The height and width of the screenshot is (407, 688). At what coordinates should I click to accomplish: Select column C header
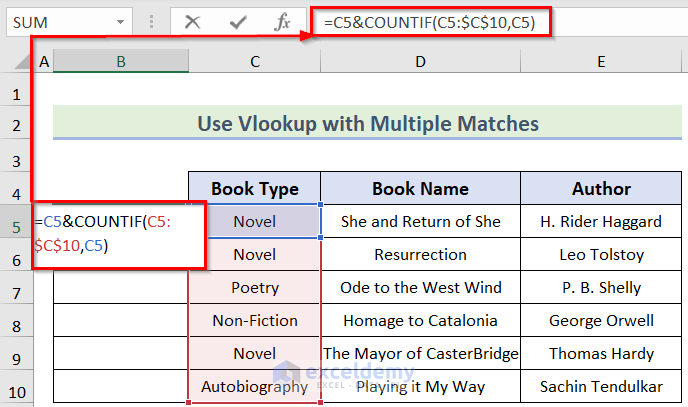coord(255,62)
